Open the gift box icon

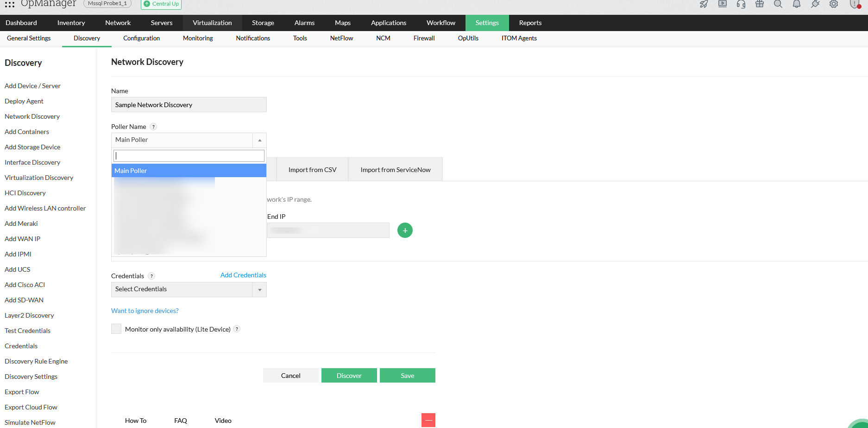(760, 4)
